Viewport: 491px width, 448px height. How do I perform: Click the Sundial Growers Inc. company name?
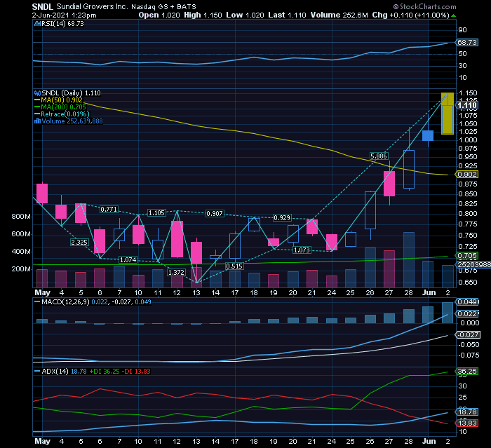pos(92,6)
